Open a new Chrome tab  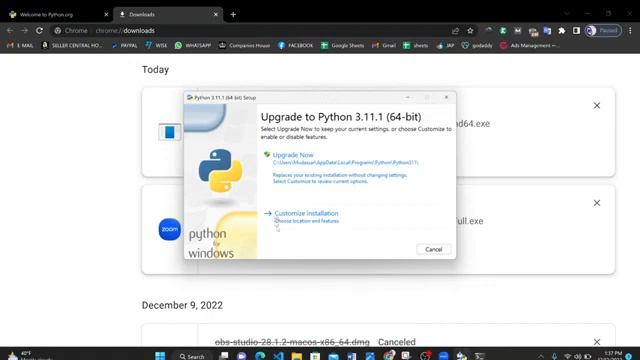[x=233, y=14]
